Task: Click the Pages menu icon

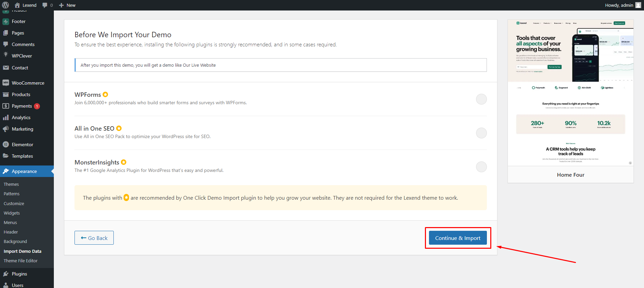Action: [x=6, y=33]
